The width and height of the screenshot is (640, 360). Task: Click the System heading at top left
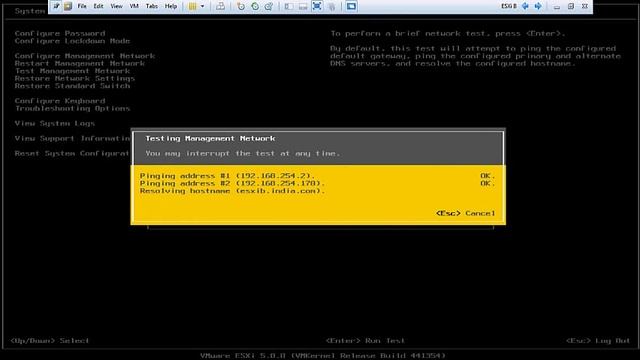click(30, 11)
